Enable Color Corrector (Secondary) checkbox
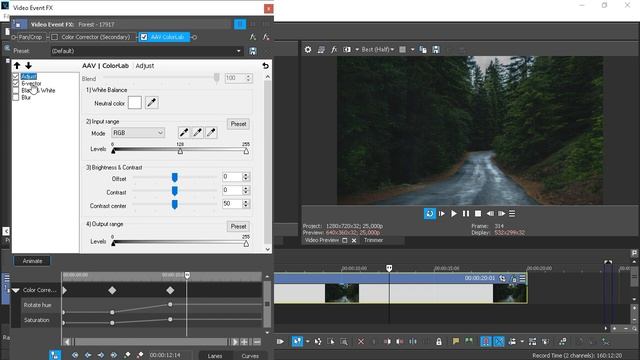640x360 pixels. click(x=55, y=37)
